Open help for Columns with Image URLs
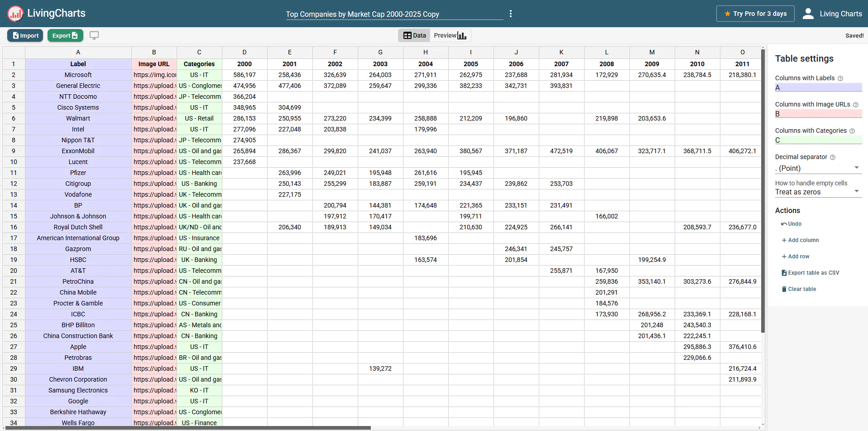This screenshot has height=431, width=868. click(x=856, y=105)
